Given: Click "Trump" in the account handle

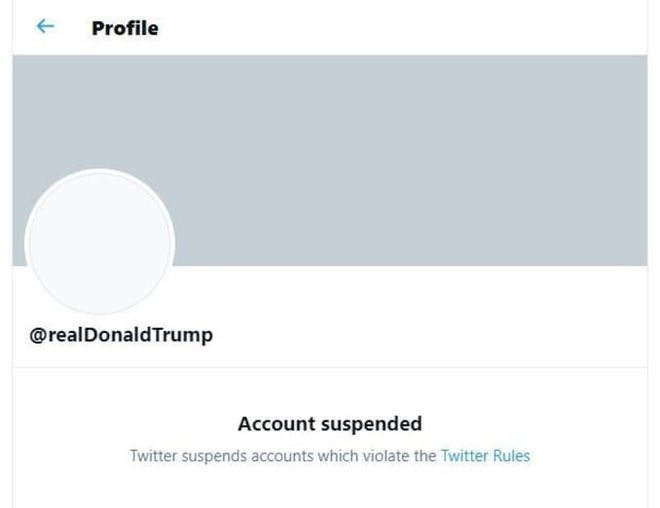Looking at the screenshot, I should point(186,335).
